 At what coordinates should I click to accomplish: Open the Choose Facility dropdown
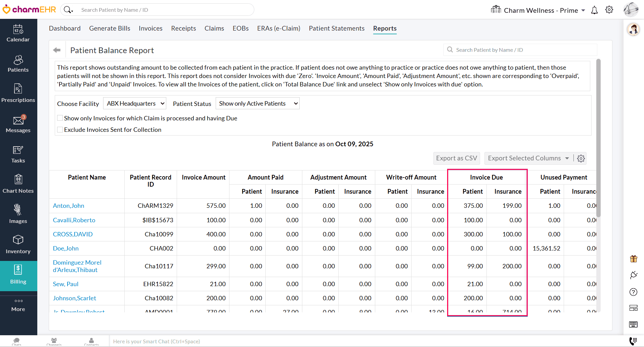click(x=134, y=103)
